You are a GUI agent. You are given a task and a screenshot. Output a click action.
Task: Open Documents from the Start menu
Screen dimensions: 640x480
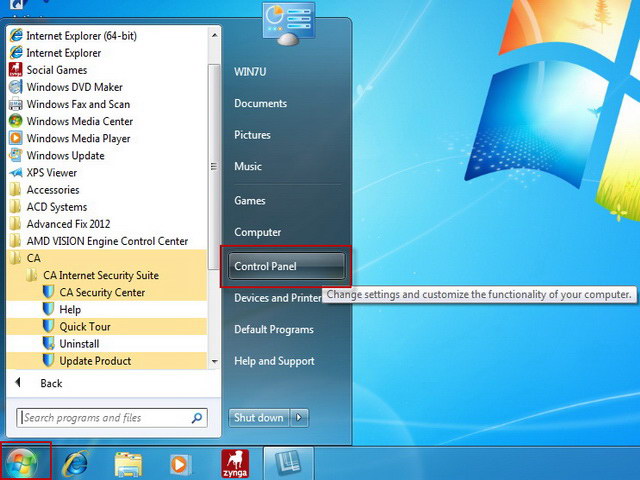click(260, 104)
